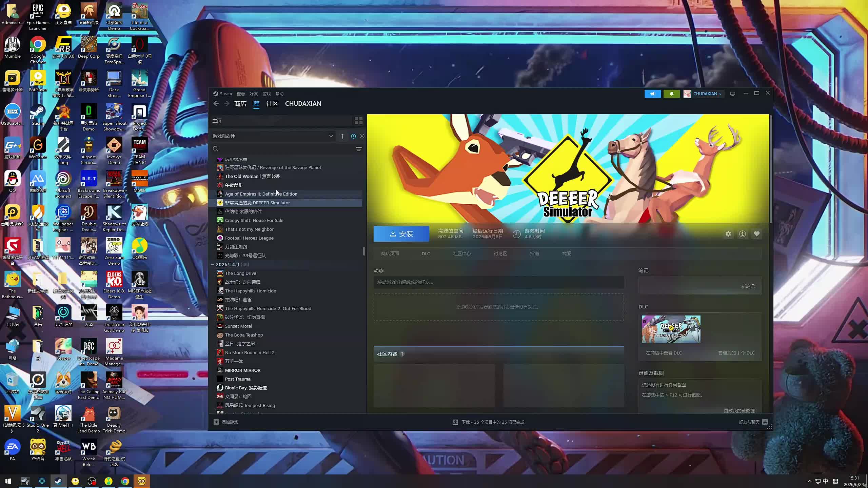
Task: Open advanced filter options icon
Action: 358,149
